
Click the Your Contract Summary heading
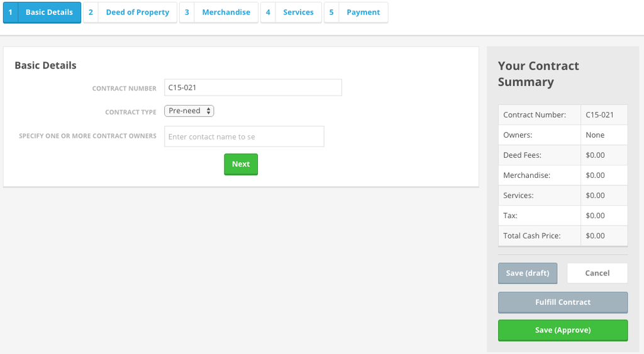point(538,74)
